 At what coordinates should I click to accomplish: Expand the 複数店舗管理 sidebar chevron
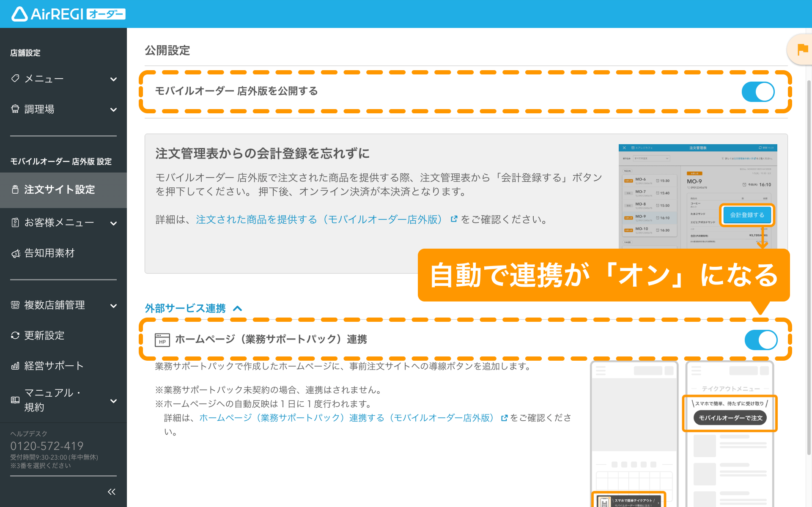tap(113, 306)
